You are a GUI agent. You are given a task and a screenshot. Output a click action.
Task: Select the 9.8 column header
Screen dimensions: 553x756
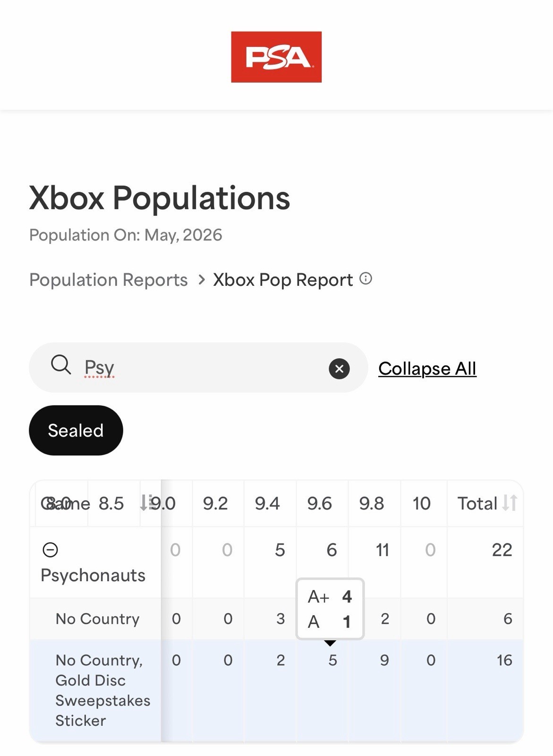coord(372,503)
